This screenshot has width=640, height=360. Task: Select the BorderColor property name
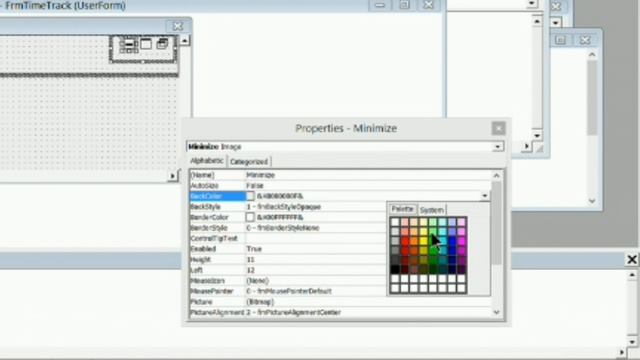click(x=217, y=217)
